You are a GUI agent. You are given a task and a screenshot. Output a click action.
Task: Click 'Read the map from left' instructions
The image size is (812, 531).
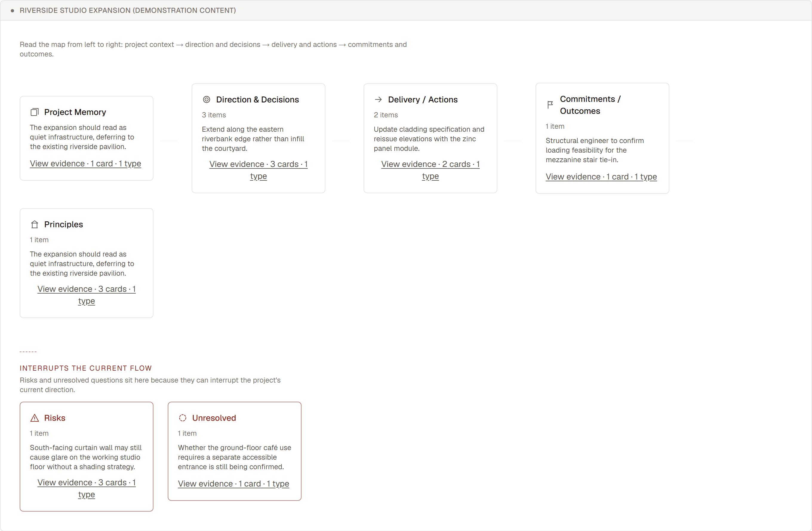tap(213, 49)
